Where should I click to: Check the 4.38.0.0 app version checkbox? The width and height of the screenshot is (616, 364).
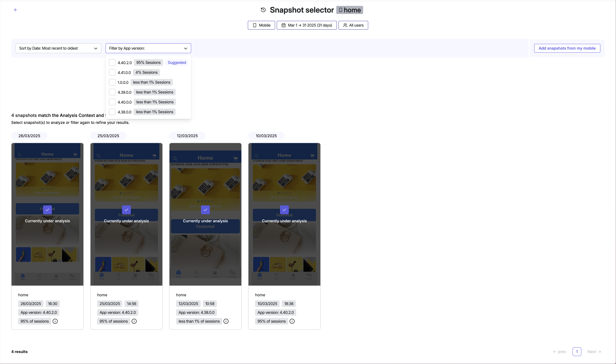pos(112,112)
